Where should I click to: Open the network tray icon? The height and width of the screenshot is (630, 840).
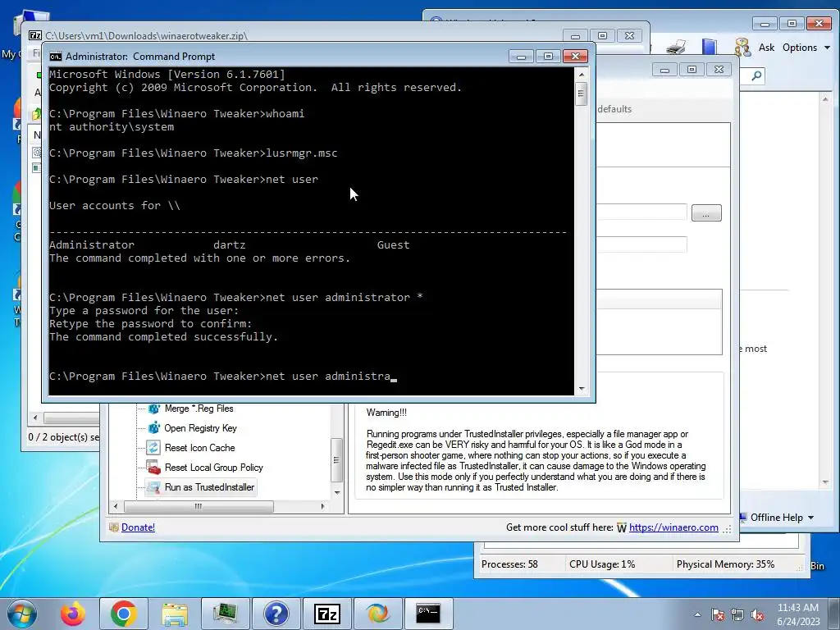pyautogui.click(x=737, y=614)
